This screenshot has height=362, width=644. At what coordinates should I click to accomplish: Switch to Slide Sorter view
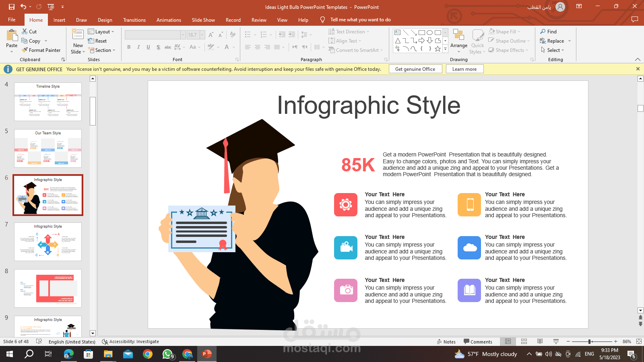pos(524,341)
